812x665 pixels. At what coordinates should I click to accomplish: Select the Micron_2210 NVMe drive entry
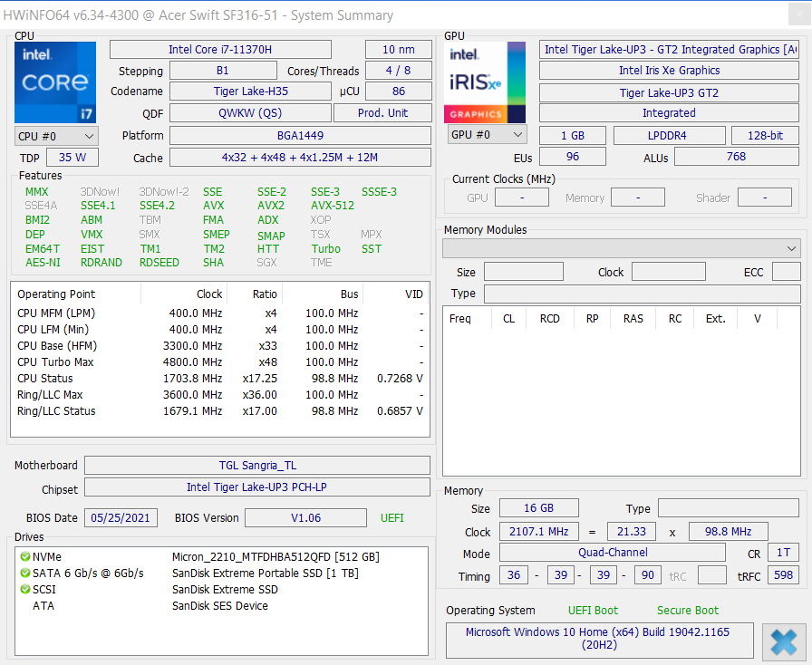[x=275, y=557]
